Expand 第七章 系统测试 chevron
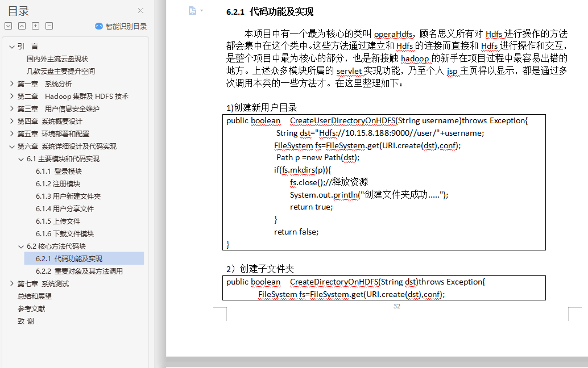 pos(12,284)
